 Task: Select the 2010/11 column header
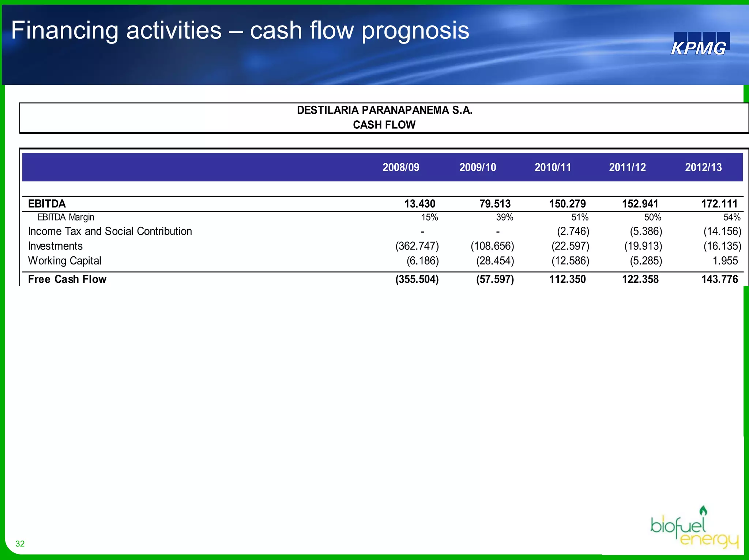tap(553, 168)
